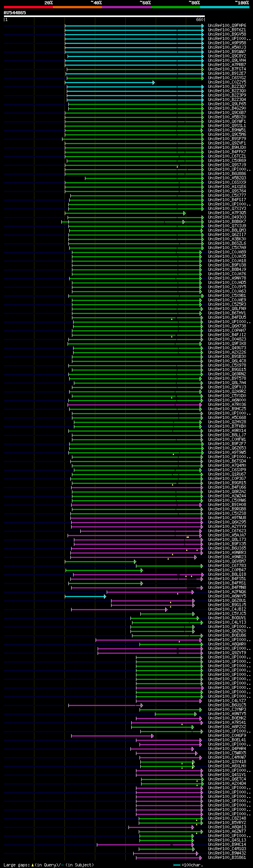Click UniRef100_A9TNU8 label
Screen dimensions: 253x868
pos(227,518)
